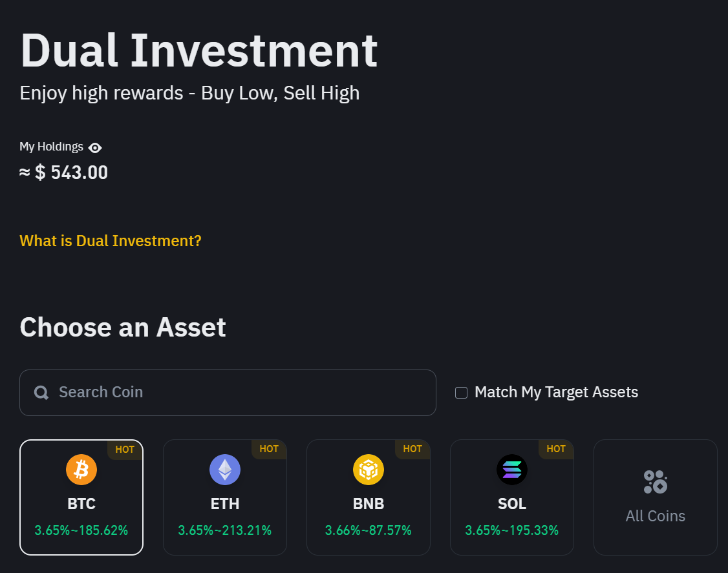This screenshot has height=573, width=728.
Task: Enable Match My Target Assets checkbox
Action: coord(461,393)
